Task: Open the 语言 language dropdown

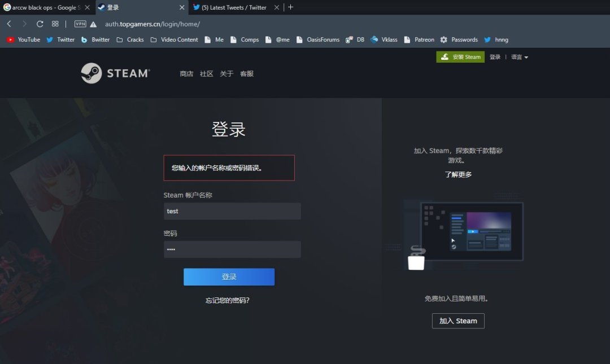Action: pyautogui.click(x=520, y=57)
